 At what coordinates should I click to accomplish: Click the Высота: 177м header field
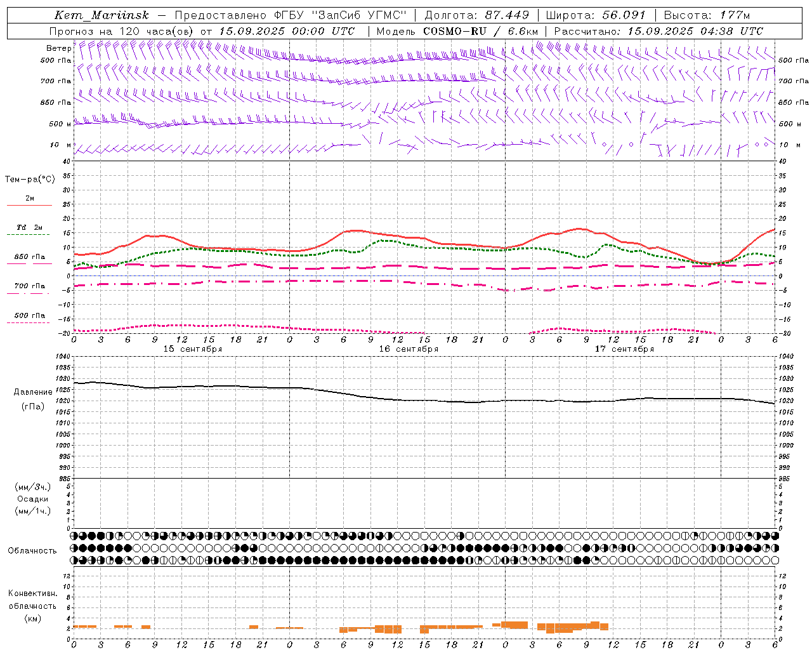click(707, 15)
